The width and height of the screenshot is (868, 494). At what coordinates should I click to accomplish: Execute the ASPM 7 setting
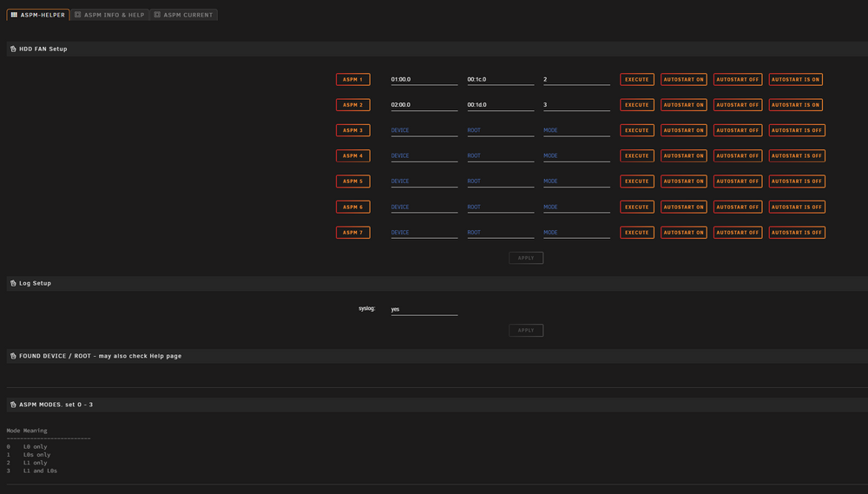636,232
